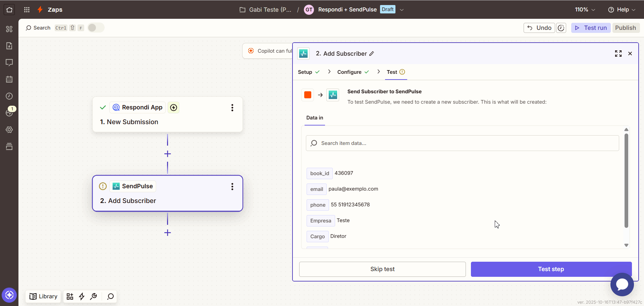Open the chat support bubble

pos(622,285)
